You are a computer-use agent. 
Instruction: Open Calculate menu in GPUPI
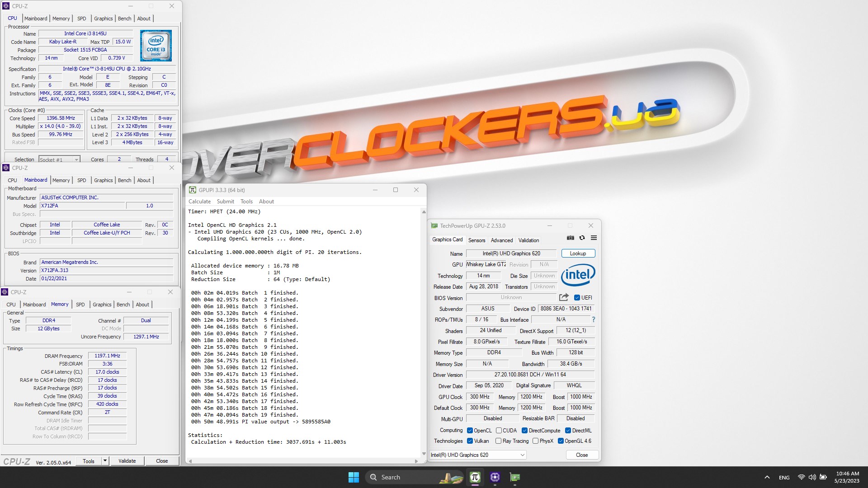199,202
